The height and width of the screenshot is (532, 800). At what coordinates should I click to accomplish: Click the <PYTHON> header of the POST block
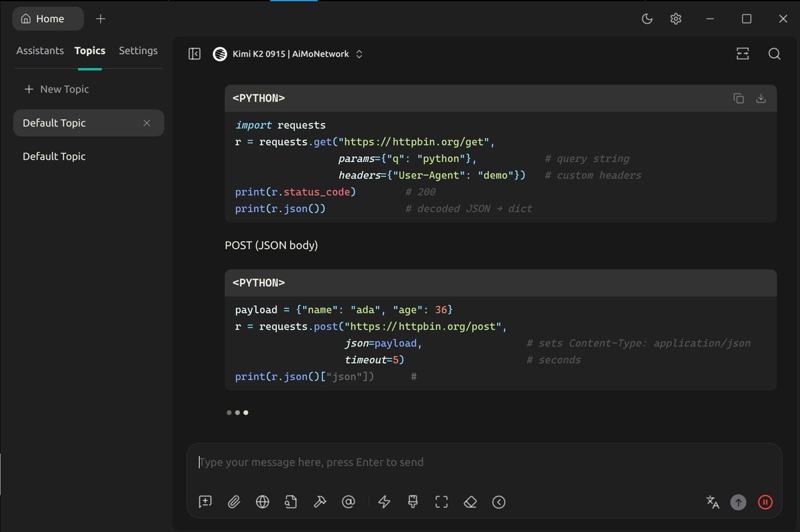tap(259, 283)
